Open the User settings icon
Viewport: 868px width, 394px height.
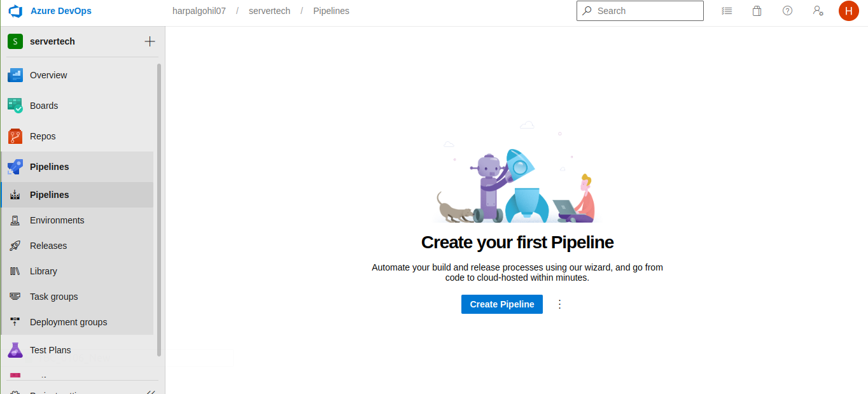coord(818,11)
